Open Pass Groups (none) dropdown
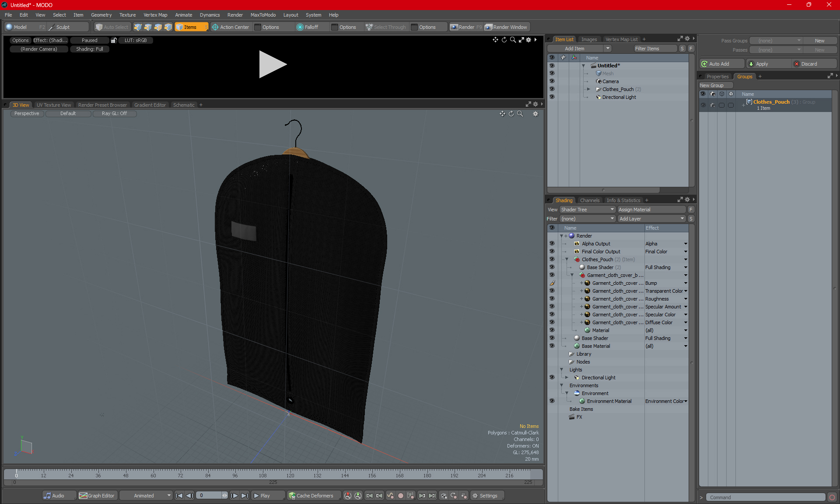Screen dimensions: 840x504 tap(776, 41)
